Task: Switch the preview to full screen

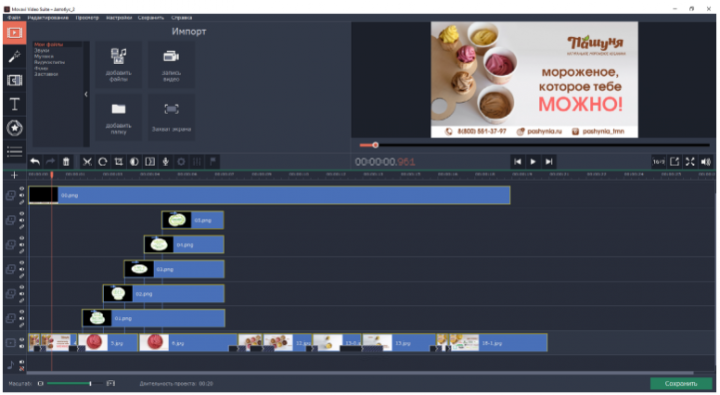Action: point(690,162)
